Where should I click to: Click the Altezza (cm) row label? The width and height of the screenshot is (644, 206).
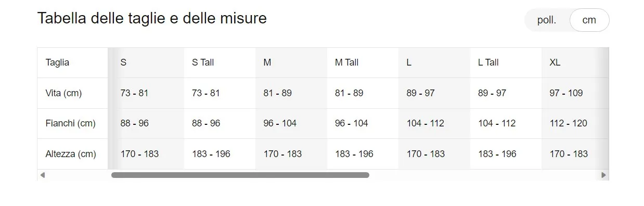[x=71, y=154]
